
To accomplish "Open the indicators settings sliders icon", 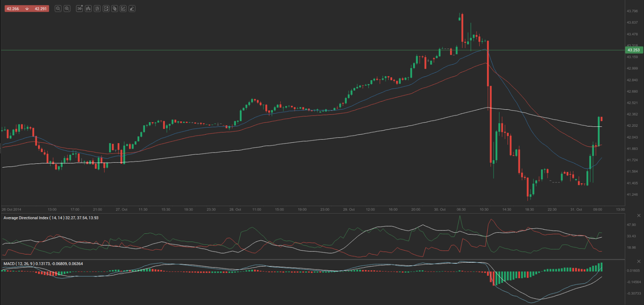I will [x=97, y=9].
